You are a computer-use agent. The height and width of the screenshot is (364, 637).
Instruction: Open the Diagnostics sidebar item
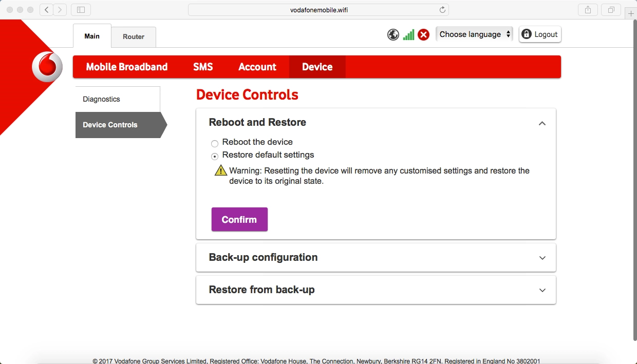click(101, 99)
